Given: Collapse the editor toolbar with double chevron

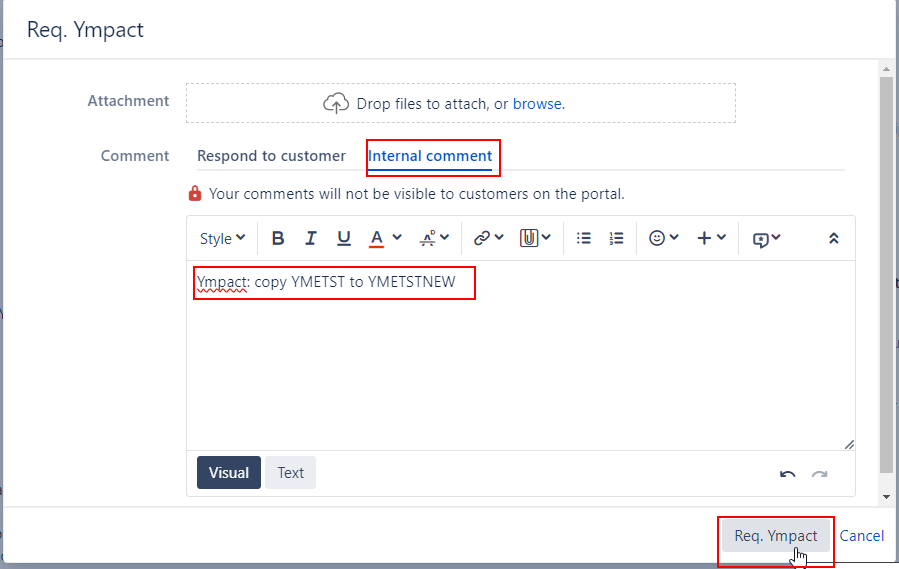Looking at the screenshot, I should pos(834,238).
